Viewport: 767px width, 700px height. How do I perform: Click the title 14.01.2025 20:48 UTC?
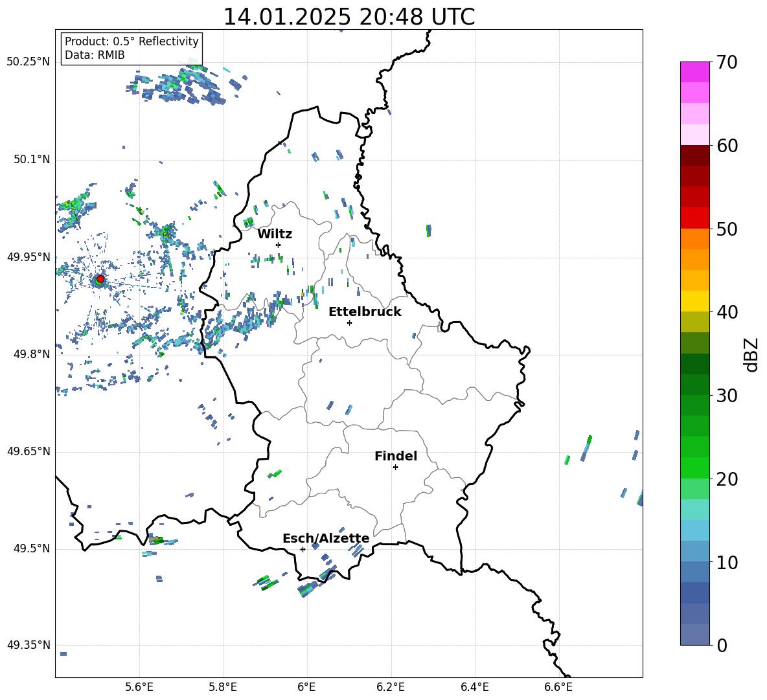(349, 17)
